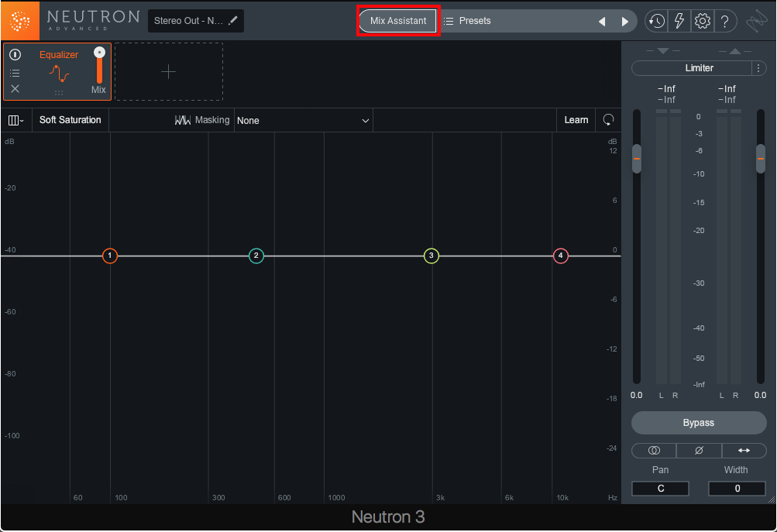Image resolution: width=777 pixels, height=532 pixels.
Task: Open settings gear icon
Action: [702, 21]
